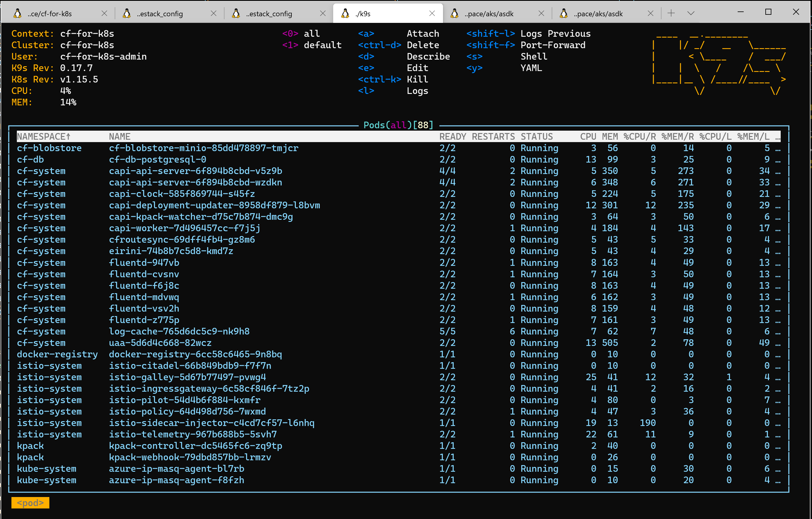
Task: Maximize the terminal window
Action: [x=768, y=12]
